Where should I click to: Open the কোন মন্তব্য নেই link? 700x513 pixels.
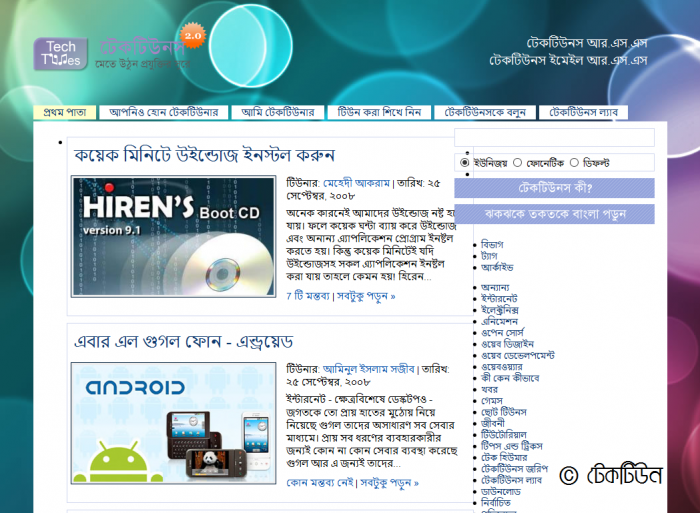tap(320, 483)
